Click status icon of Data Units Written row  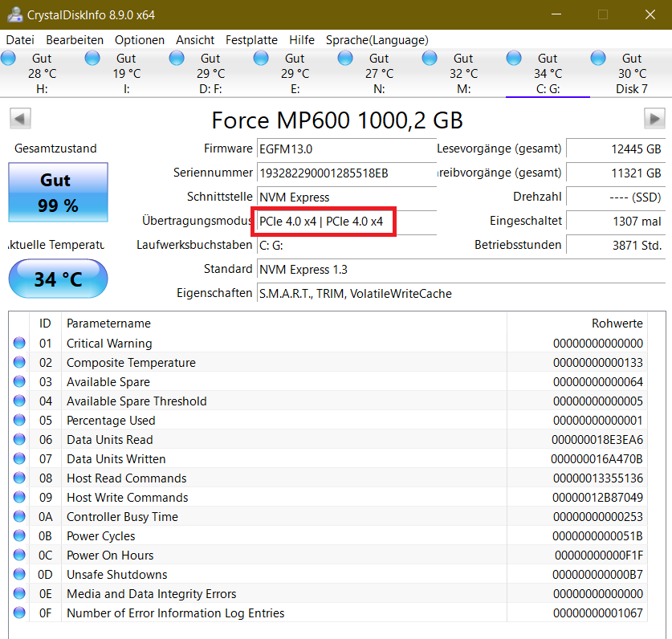click(x=19, y=458)
